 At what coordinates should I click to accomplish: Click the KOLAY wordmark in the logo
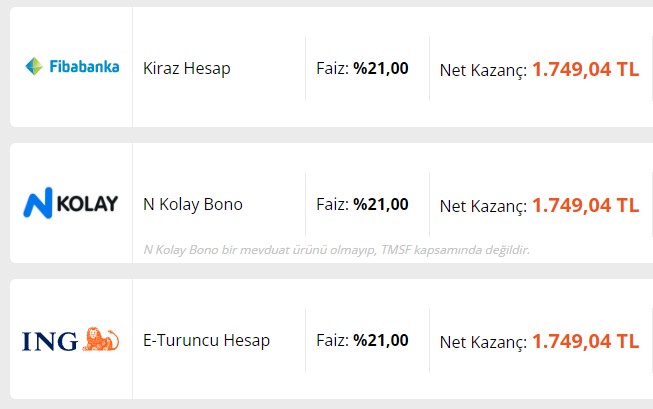click(x=87, y=204)
